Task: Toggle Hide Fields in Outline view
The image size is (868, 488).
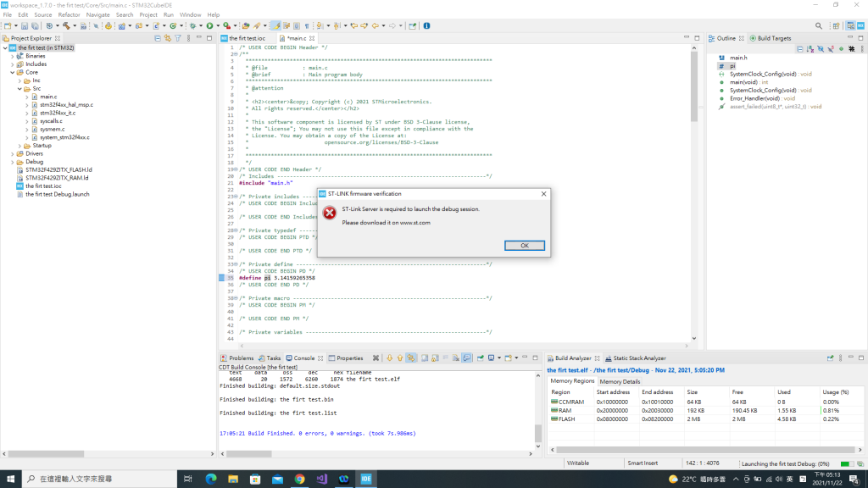Action: click(x=821, y=49)
